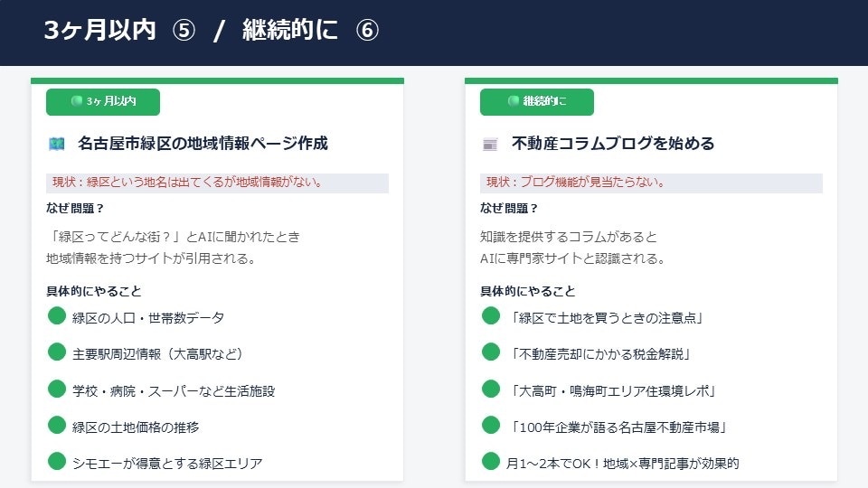Click the green bullet beside 緑区の人口・世帯数データ

point(57,315)
